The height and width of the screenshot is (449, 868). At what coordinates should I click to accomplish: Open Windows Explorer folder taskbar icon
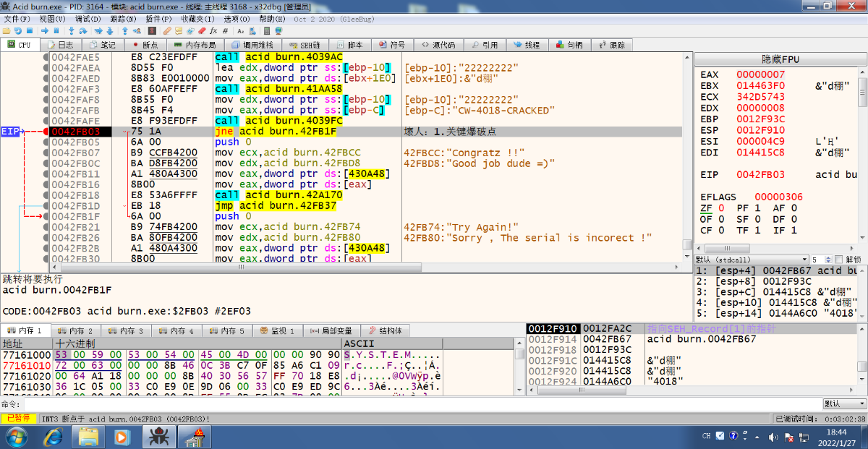coord(88,436)
